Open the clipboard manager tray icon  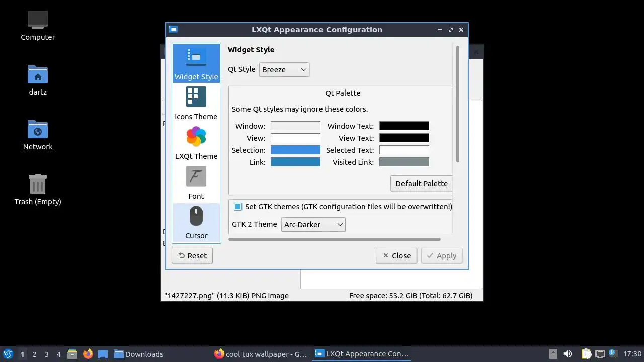pos(587,354)
